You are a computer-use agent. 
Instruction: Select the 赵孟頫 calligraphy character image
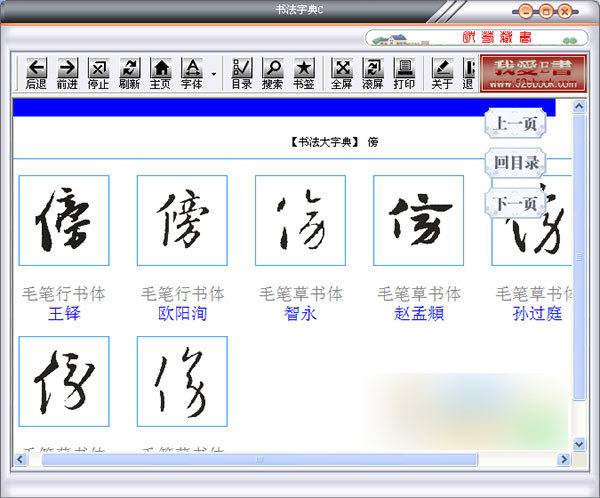(x=418, y=220)
